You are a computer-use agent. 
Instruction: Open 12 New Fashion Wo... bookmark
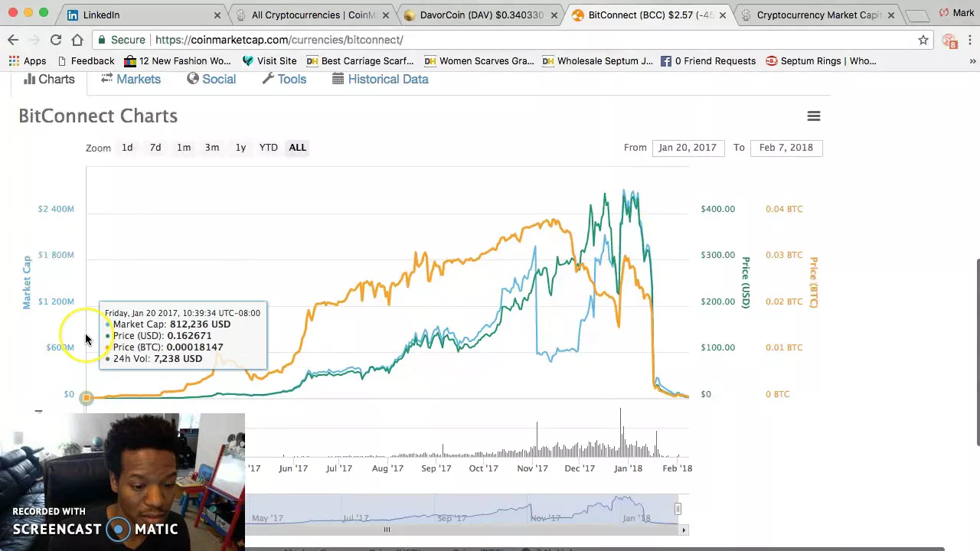[178, 61]
